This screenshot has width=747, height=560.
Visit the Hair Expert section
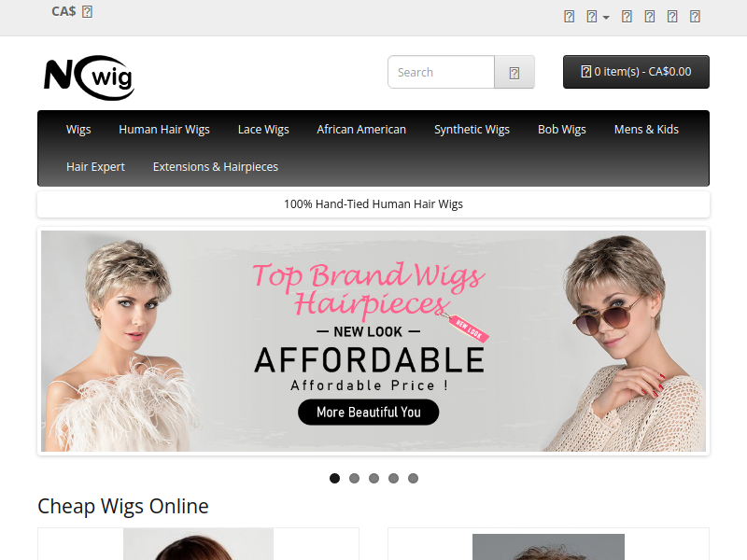point(96,167)
